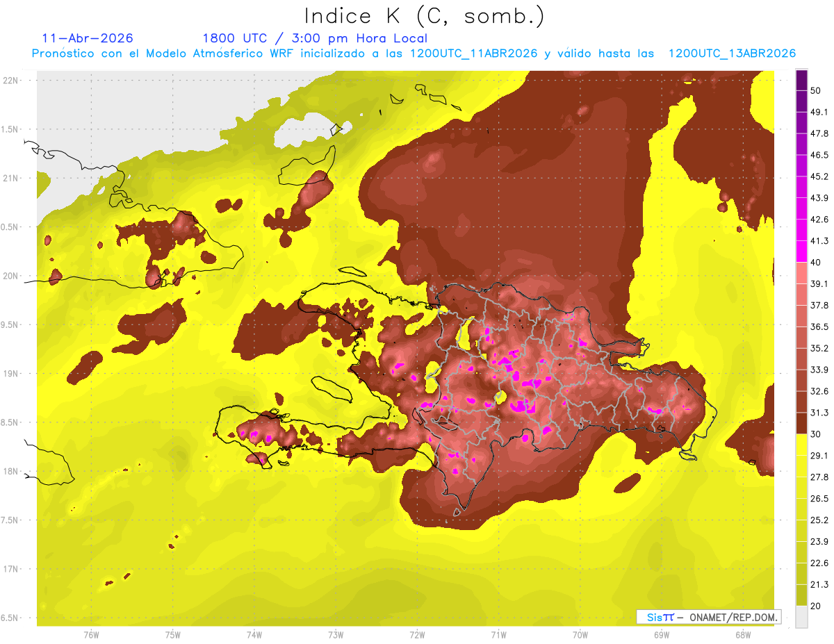Select the dark brown 31.3 legend swatch
834x644 pixels.
801,423
